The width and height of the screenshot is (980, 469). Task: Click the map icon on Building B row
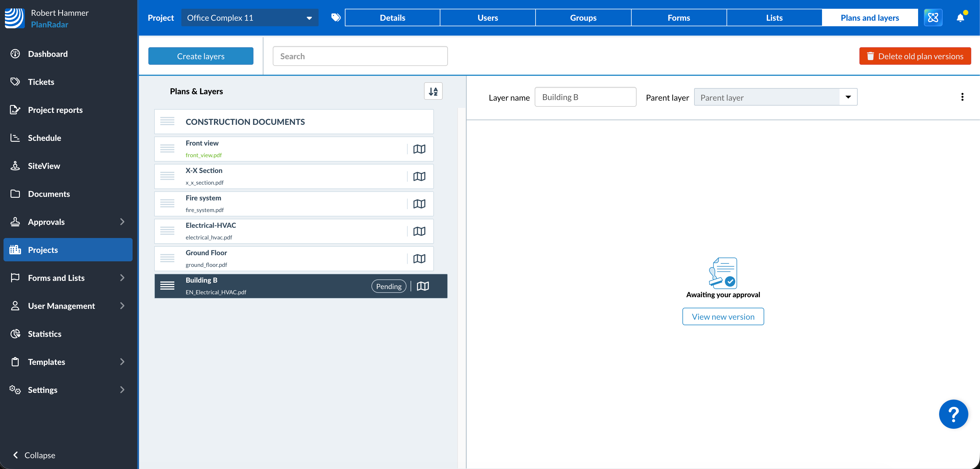(x=423, y=286)
